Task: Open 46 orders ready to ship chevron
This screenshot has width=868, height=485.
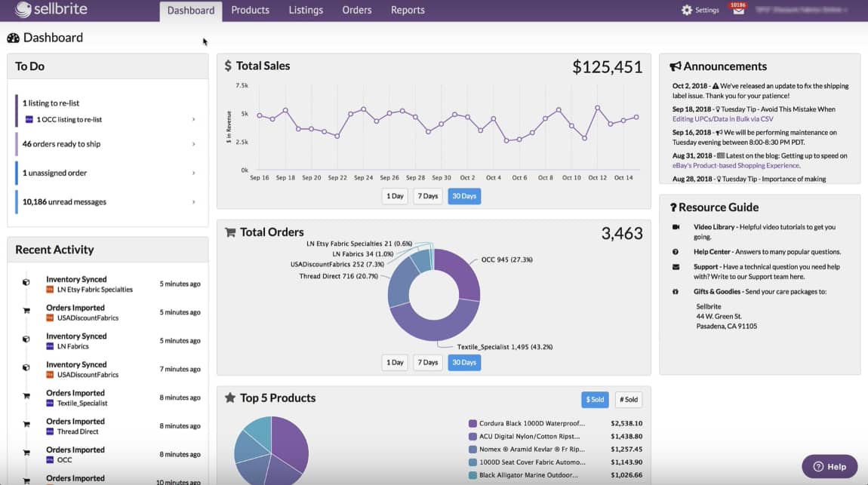Action: coord(194,144)
